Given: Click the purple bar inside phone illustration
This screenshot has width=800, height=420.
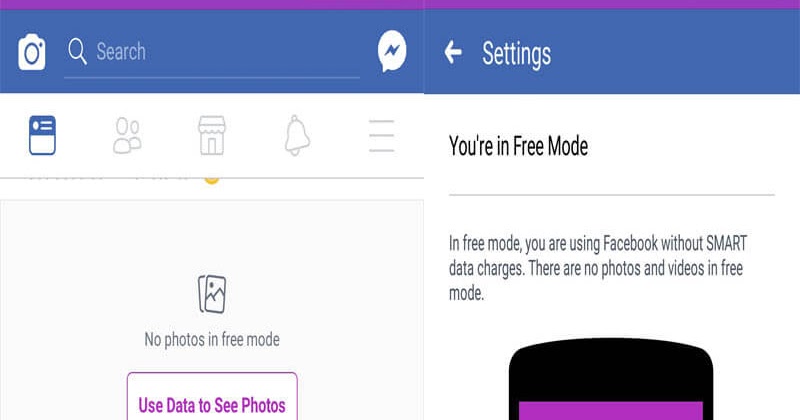Looking at the screenshot, I should point(611,410).
